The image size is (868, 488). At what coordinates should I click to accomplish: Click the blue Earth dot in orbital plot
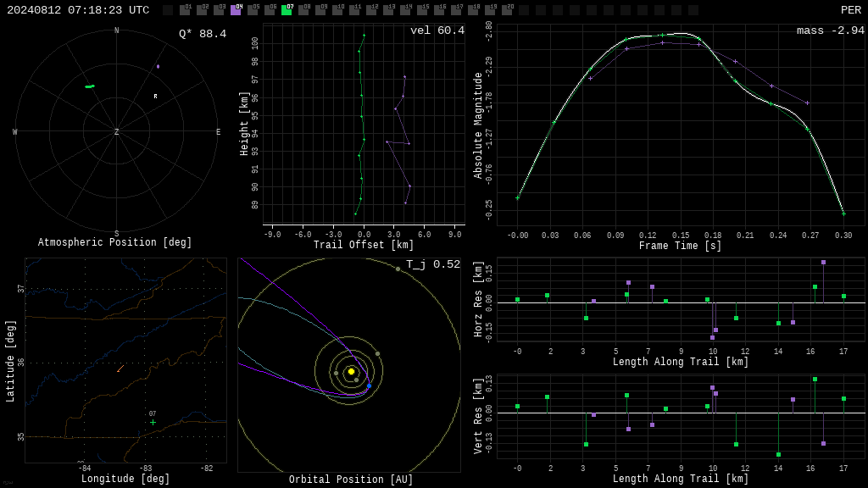(x=370, y=385)
